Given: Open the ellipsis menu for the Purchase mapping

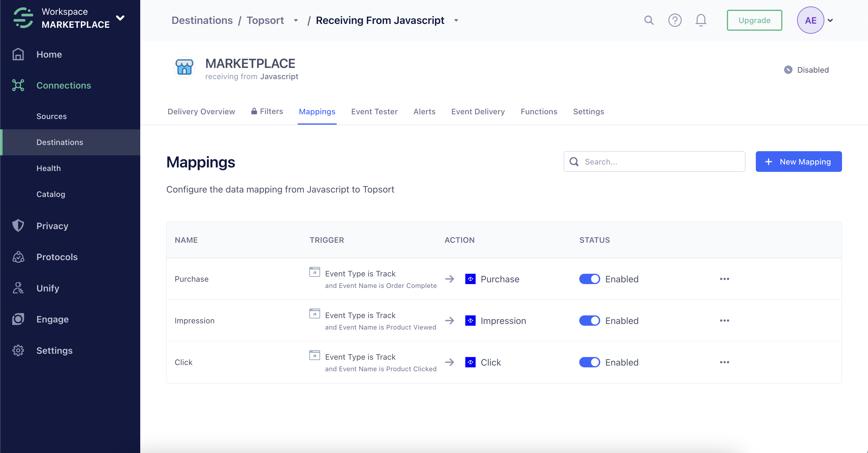Looking at the screenshot, I should click(x=725, y=279).
